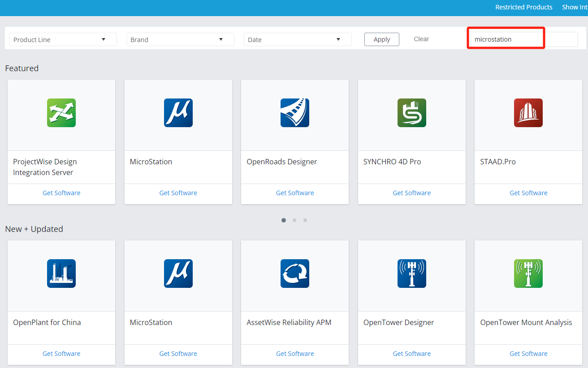
Task: Get Software for OpenTower Mount Analysis
Action: coord(528,354)
